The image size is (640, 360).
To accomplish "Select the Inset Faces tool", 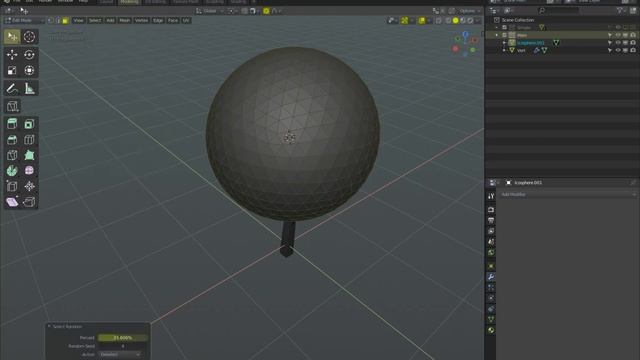I will (x=29, y=124).
